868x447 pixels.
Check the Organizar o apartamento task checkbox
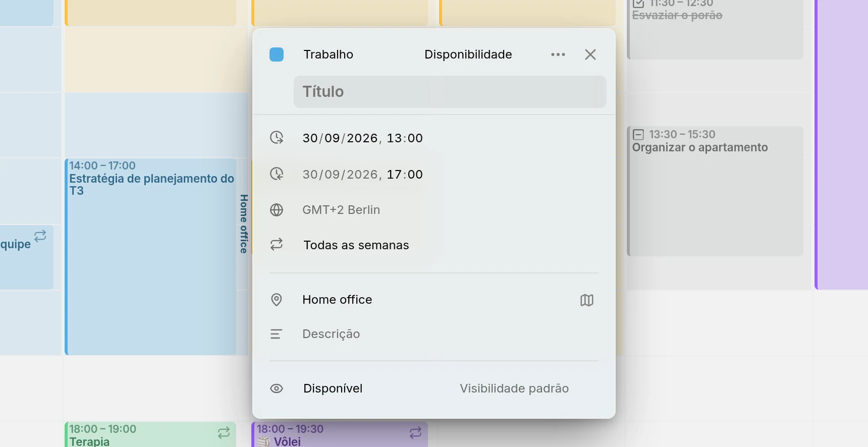click(638, 135)
